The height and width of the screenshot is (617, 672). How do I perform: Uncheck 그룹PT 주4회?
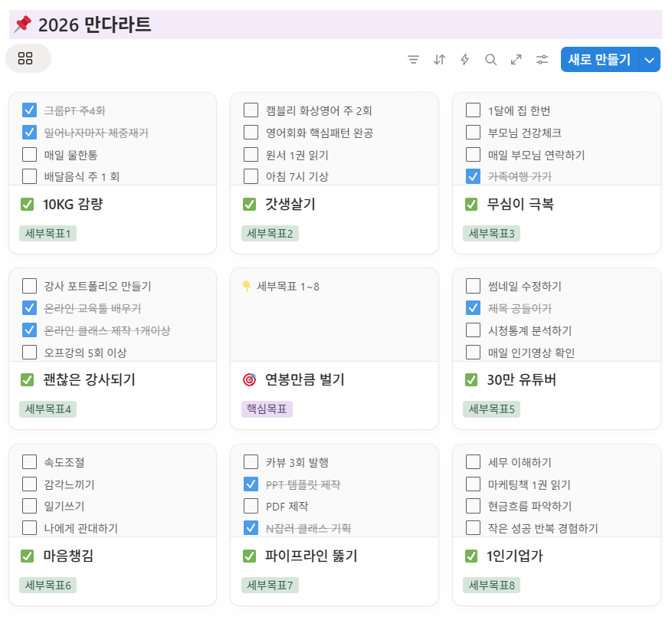point(29,110)
